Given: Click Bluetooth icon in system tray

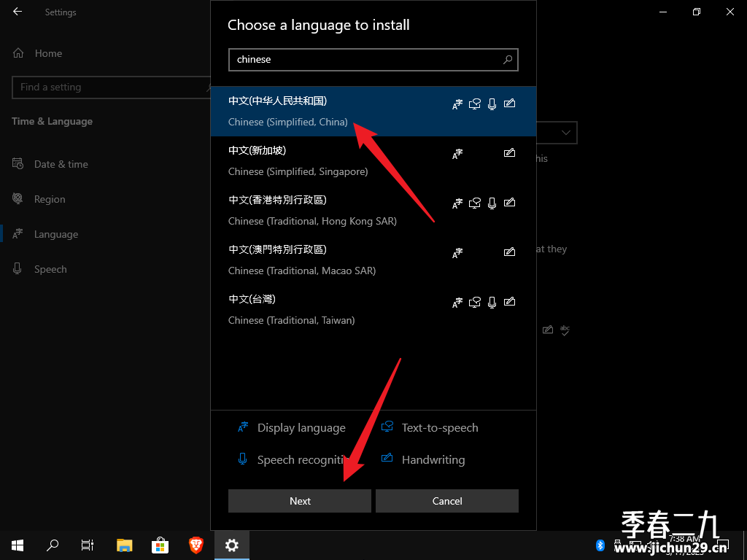Looking at the screenshot, I should coord(600,545).
